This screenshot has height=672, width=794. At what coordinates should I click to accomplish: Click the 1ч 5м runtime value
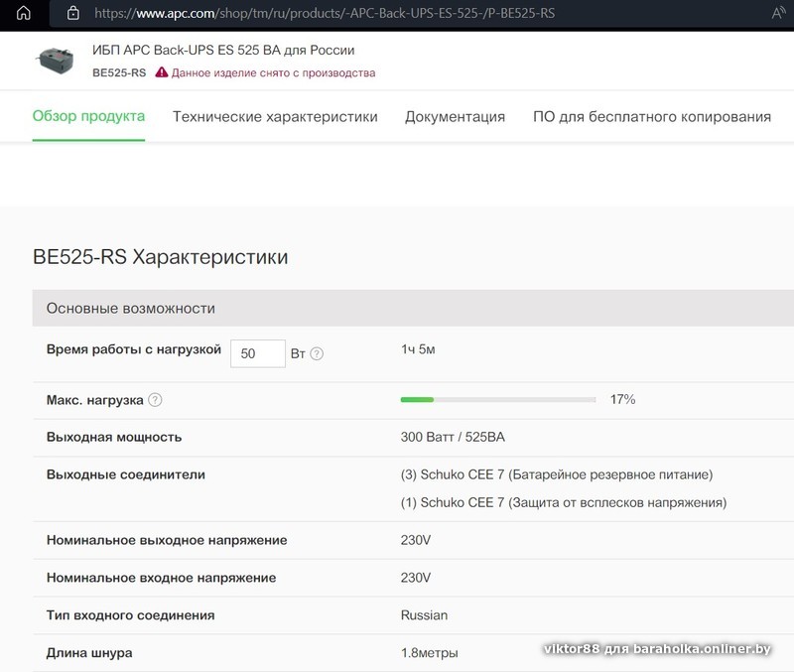pos(418,349)
